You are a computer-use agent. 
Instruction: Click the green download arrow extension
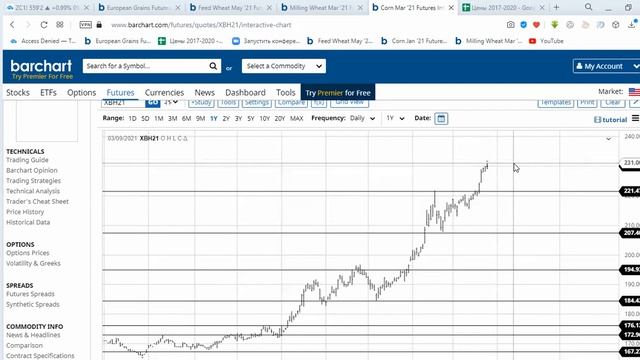554,25
